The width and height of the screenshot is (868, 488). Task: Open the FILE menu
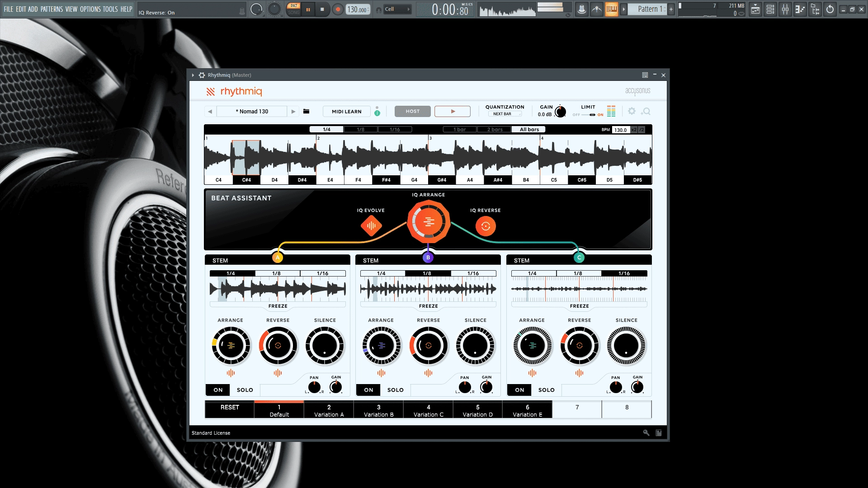click(x=9, y=9)
